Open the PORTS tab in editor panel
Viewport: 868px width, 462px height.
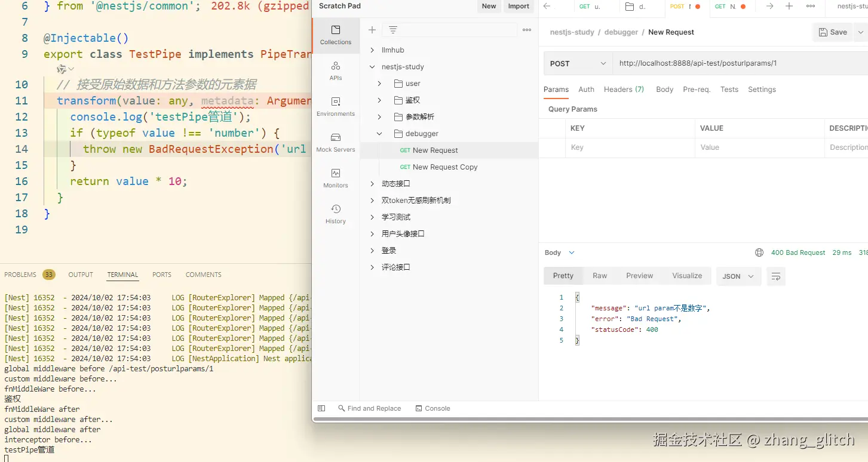coord(162,275)
